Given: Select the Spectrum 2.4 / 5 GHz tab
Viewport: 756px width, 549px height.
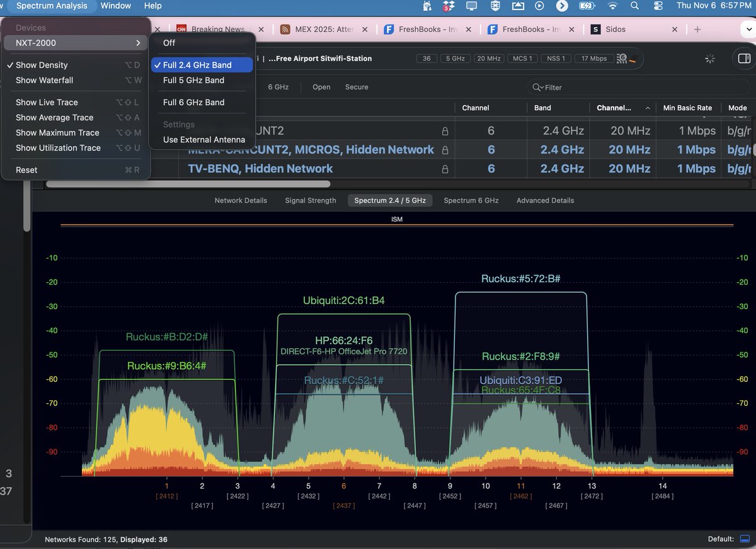Looking at the screenshot, I should (390, 200).
